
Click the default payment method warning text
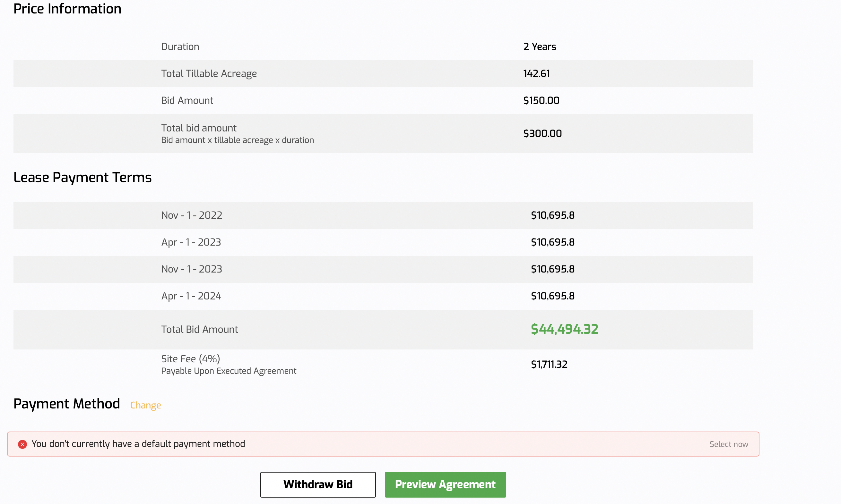[138, 444]
